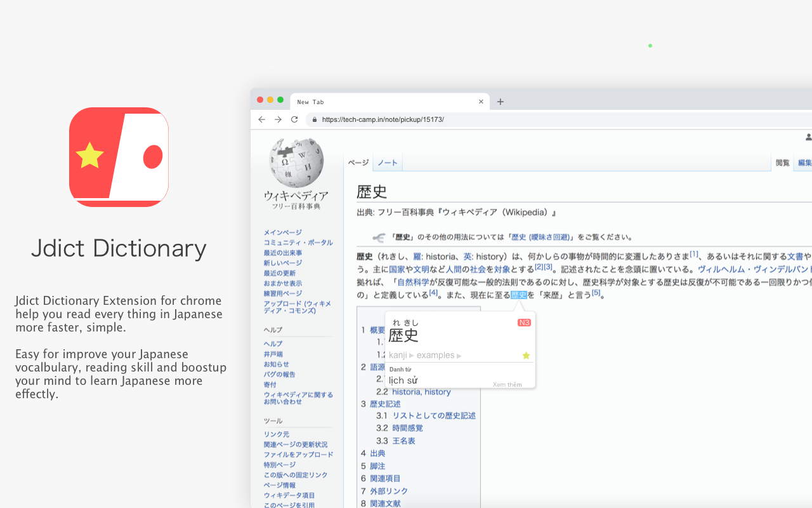
Task: Click the Wikipedia globe logo
Action: (296, 162)
